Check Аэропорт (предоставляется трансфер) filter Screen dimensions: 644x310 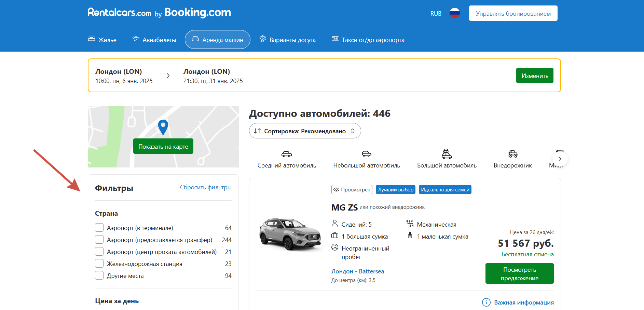pyautogui.click(x=99, y=240)
